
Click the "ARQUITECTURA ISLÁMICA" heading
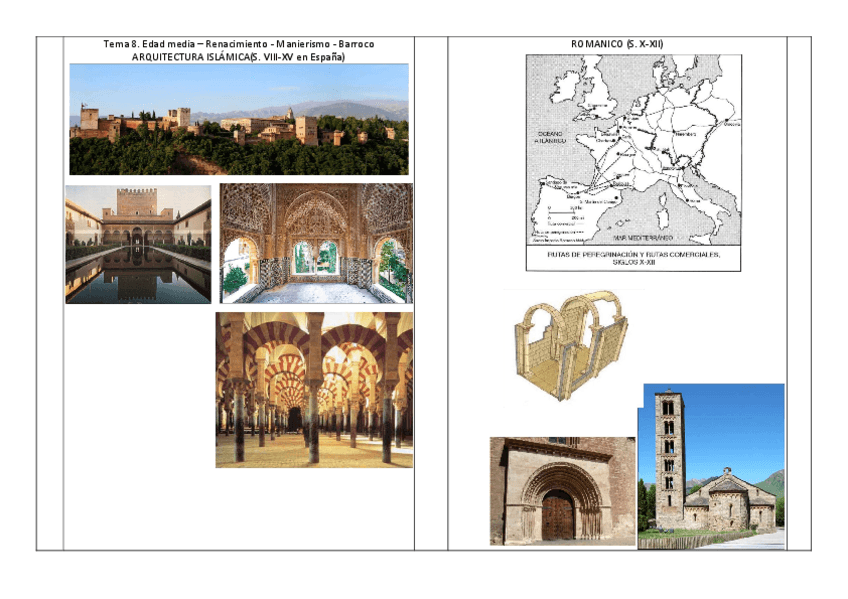tap(238, 57)
